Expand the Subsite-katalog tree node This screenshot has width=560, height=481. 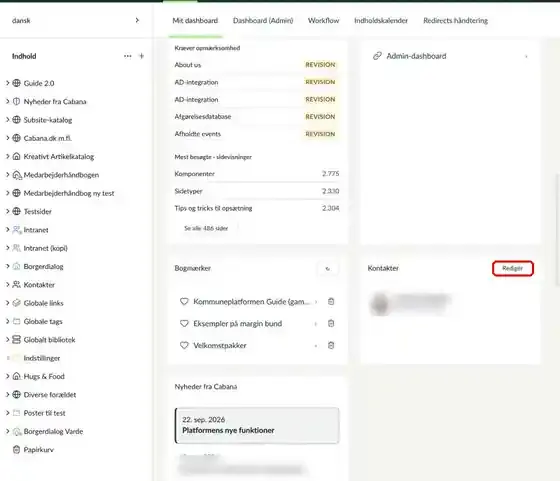point(7,120)
